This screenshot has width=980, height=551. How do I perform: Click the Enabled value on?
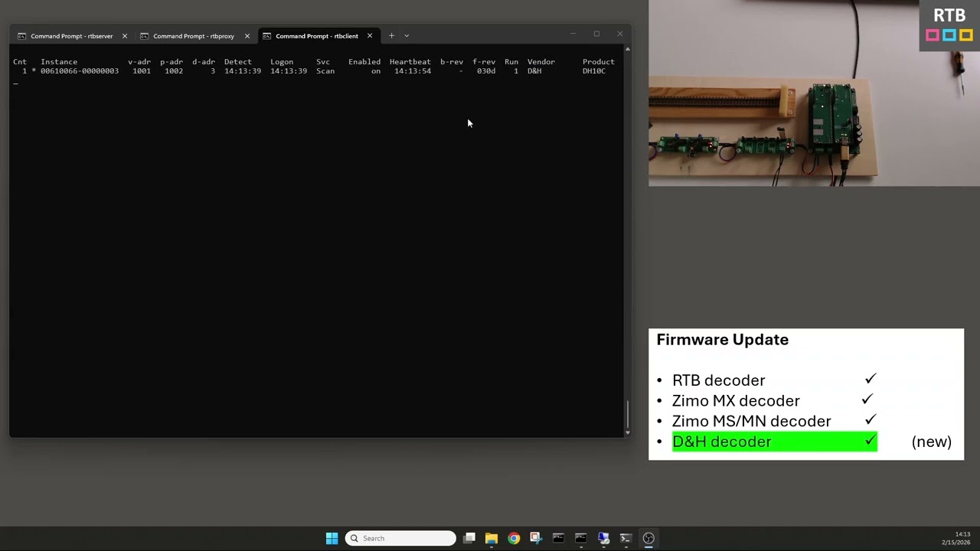[376, 71]
